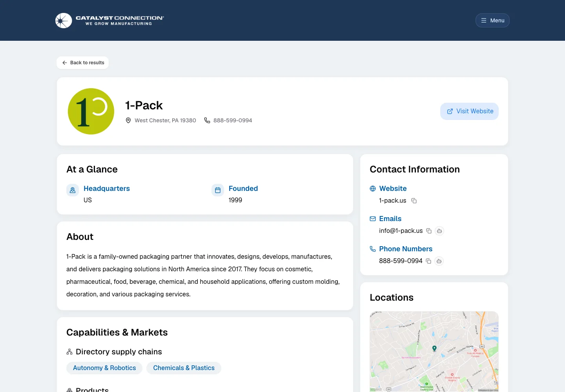565x392 pixels.
Task: Click the Locations map
Action: [434, 352]
